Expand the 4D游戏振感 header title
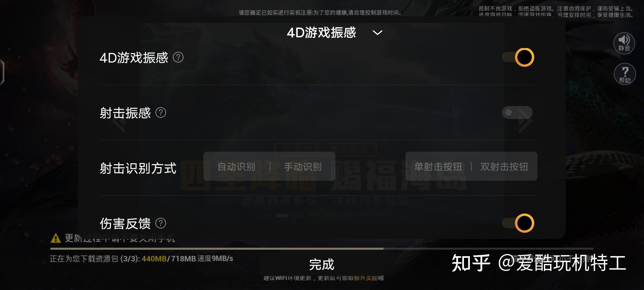 [x=321, y=32]
